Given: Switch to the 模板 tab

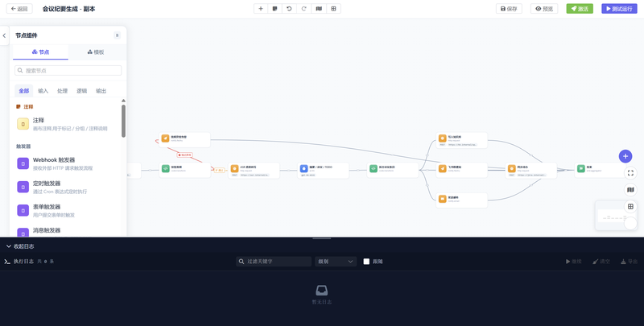Looking at the screenshot, I should [x=96, y=52].
